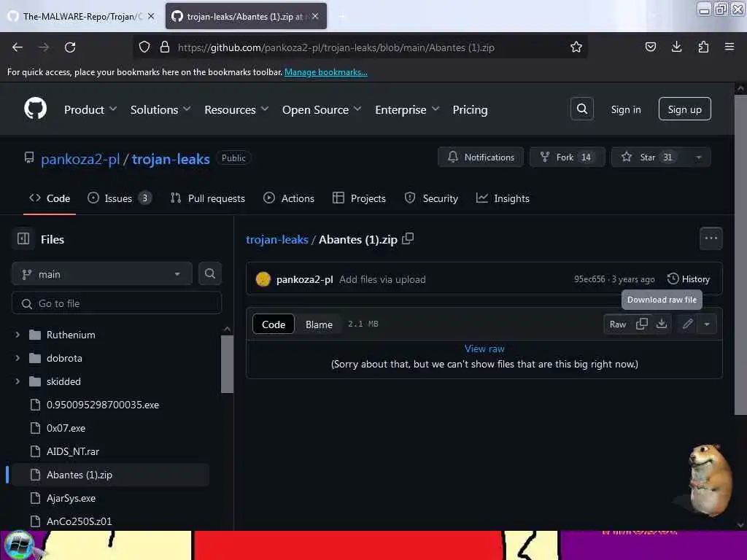Open the extensions puzzle icon
The height and width of the screenshot is (560, 747).
[x=703, y=47]
